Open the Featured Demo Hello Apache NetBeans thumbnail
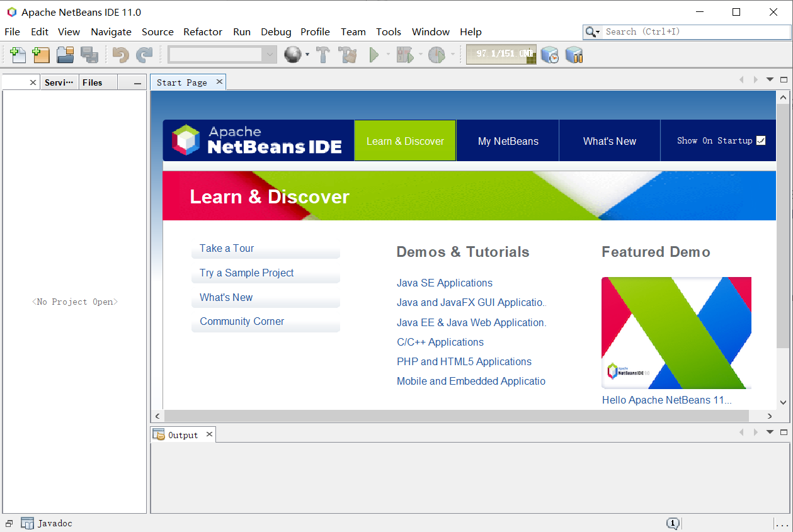 (676, 332)
